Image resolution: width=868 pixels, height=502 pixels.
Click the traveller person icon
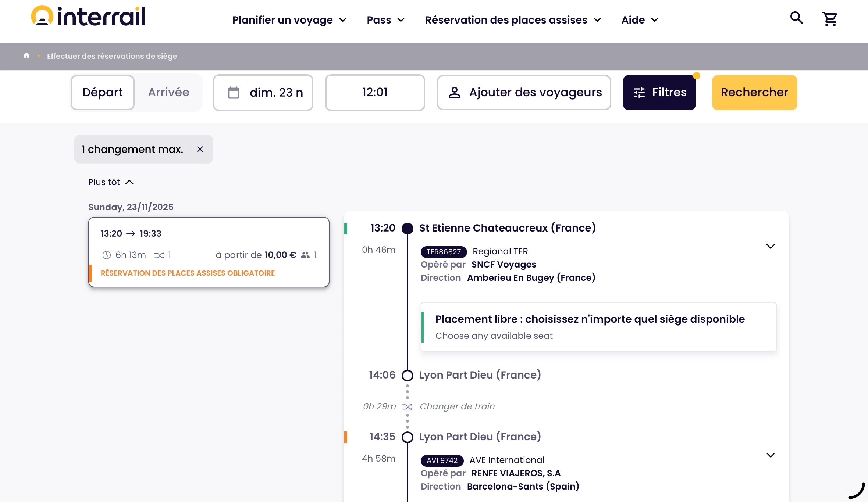(455, 93)
